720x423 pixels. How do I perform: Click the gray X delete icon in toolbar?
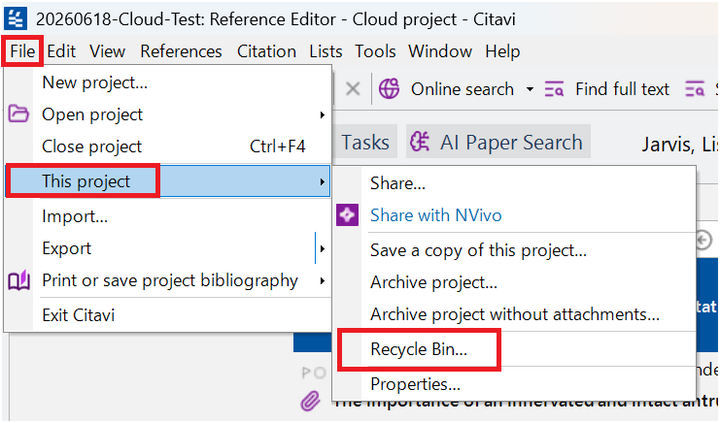(x=352, y=89)
